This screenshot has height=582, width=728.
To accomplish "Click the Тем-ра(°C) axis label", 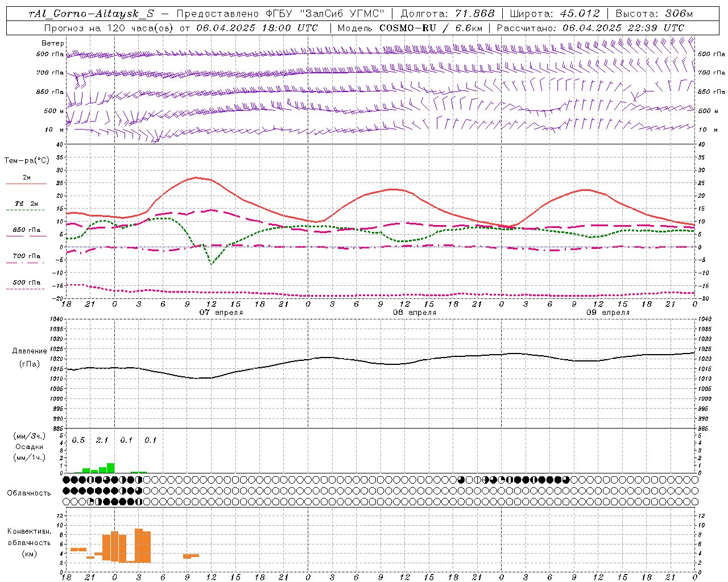I will tap(27, 161).
